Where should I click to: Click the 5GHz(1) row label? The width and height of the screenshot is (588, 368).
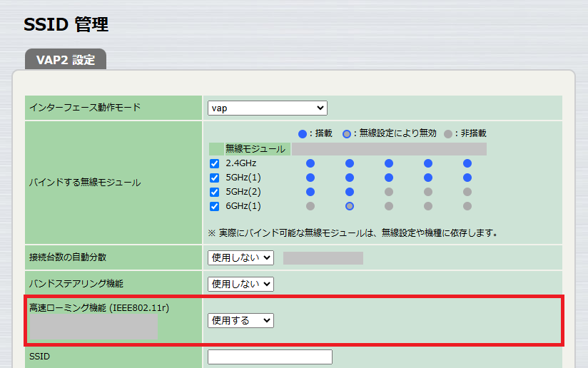[243, 178]
